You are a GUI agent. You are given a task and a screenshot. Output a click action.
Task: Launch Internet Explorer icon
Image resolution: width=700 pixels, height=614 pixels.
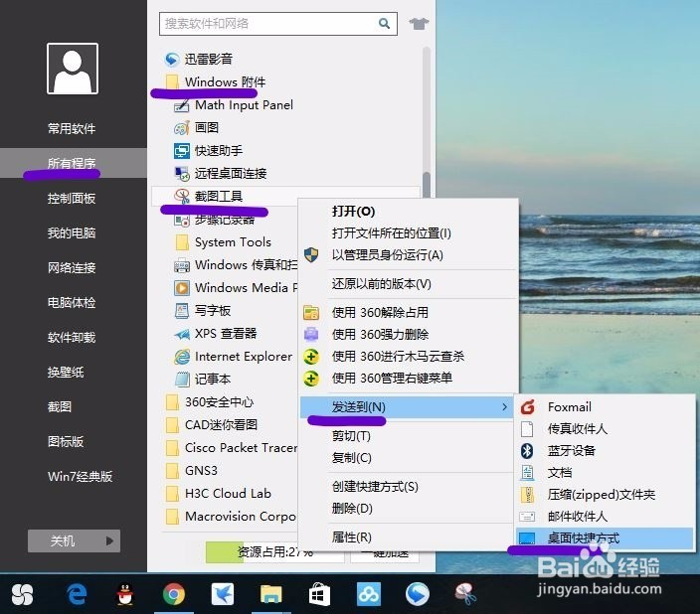tap(181, 357)
